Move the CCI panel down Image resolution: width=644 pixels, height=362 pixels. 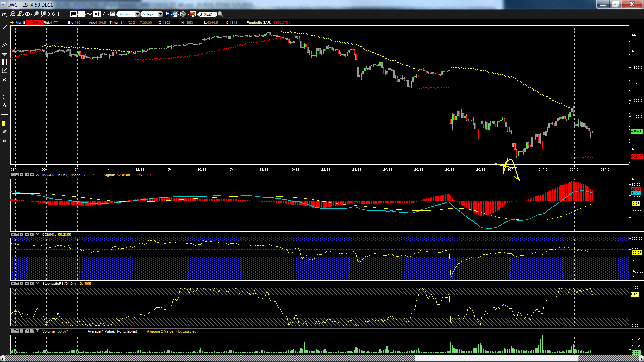point(32,234)
